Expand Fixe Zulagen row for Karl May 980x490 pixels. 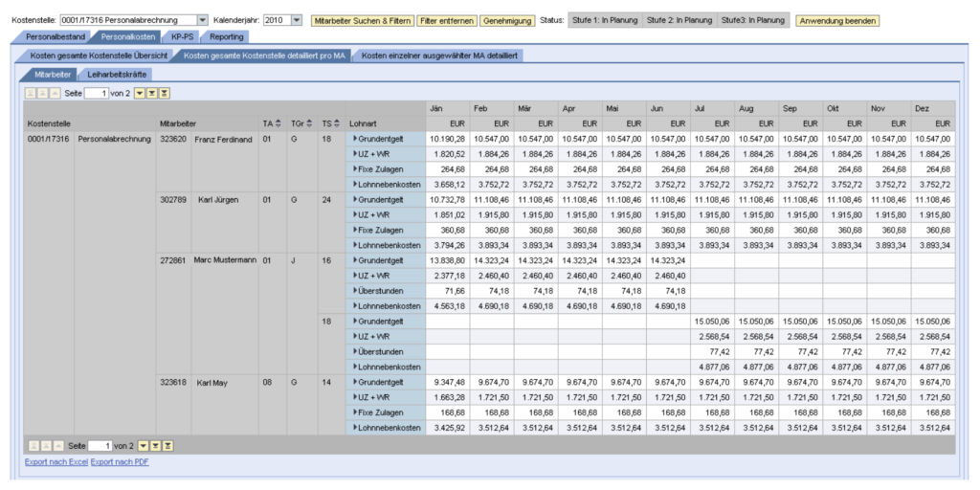[x=355, y=412]
